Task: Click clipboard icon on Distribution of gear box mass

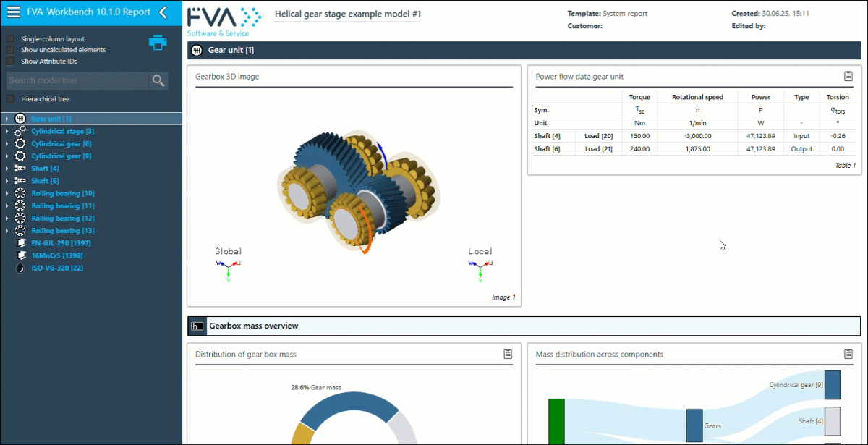Action: [x=508, y=354]
